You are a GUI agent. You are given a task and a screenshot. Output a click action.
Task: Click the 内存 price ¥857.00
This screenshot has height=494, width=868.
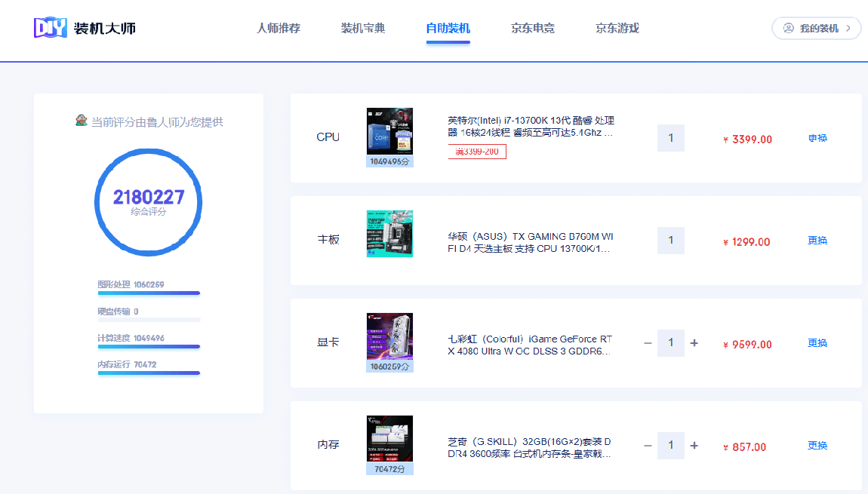744,447
